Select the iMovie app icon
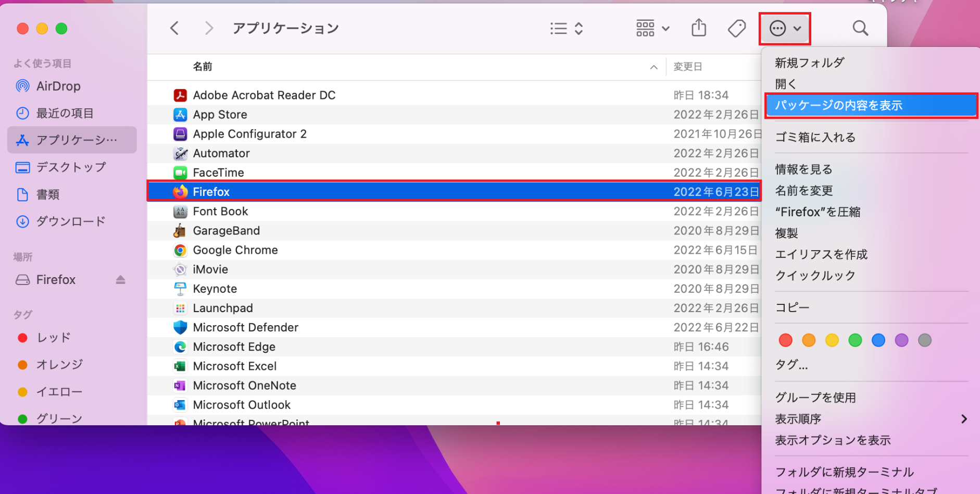The height and width of the screenshot is (494, 980). pos(180,269)
